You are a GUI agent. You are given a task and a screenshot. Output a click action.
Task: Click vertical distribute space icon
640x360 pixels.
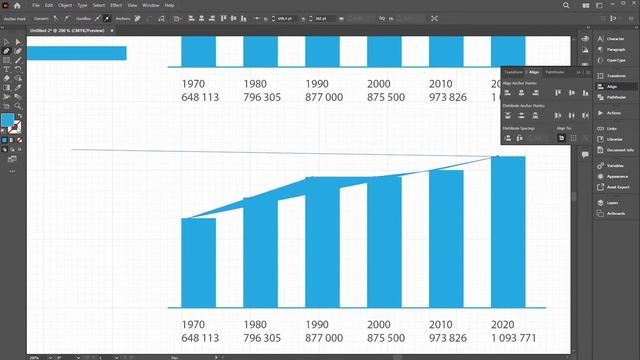507,138
